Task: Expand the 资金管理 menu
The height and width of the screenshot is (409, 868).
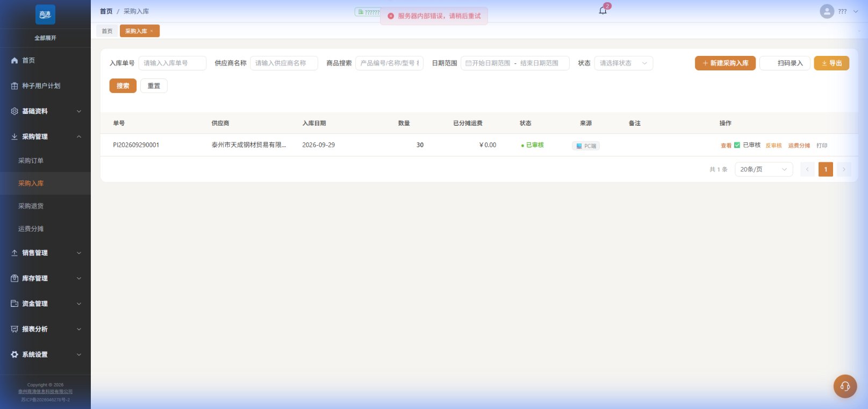Action: [x=79, y=304]
